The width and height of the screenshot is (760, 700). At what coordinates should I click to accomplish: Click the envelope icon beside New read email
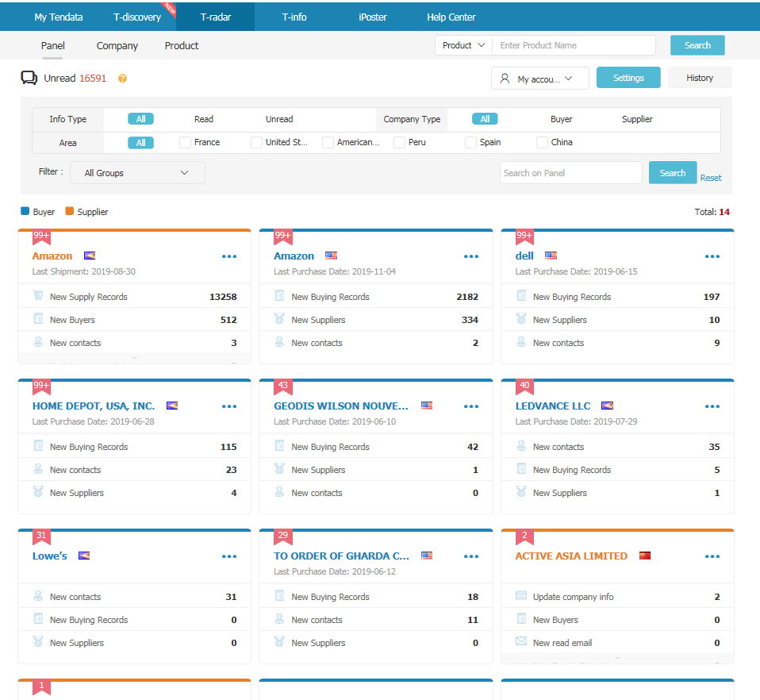click(x=521, y=641)
